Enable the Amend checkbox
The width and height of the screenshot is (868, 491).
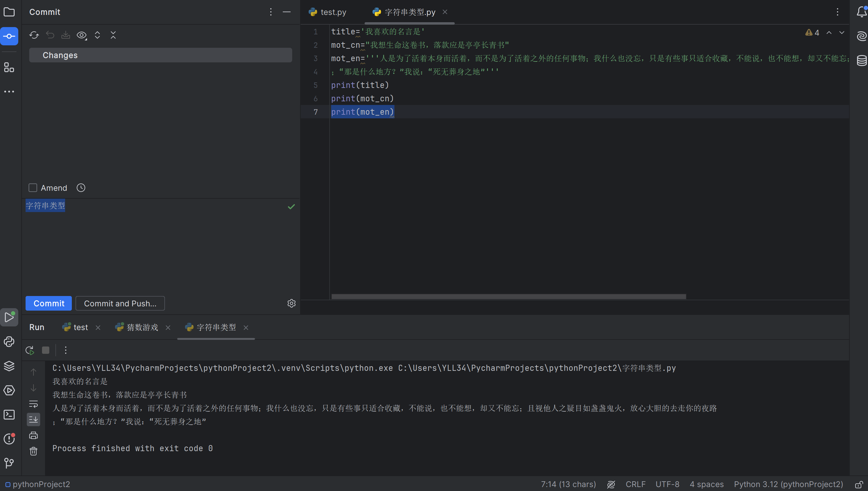coord(33,188)
